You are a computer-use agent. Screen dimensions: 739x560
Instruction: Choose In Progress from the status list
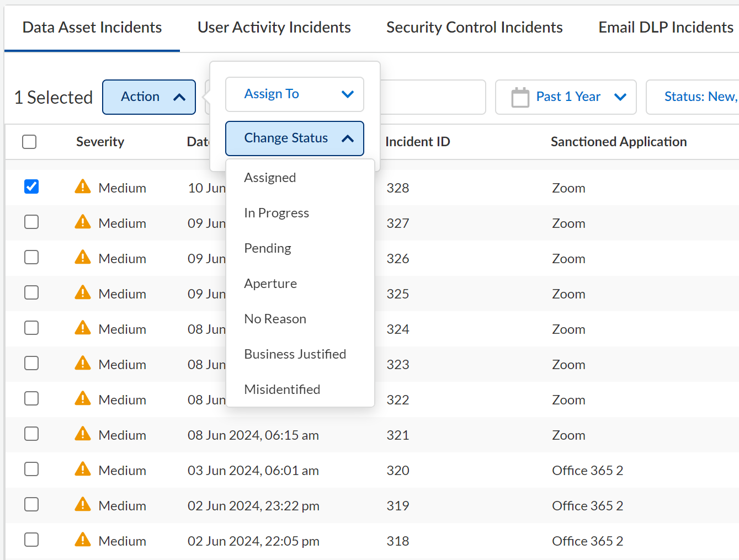pyautogui.click(x=277, y=213)
